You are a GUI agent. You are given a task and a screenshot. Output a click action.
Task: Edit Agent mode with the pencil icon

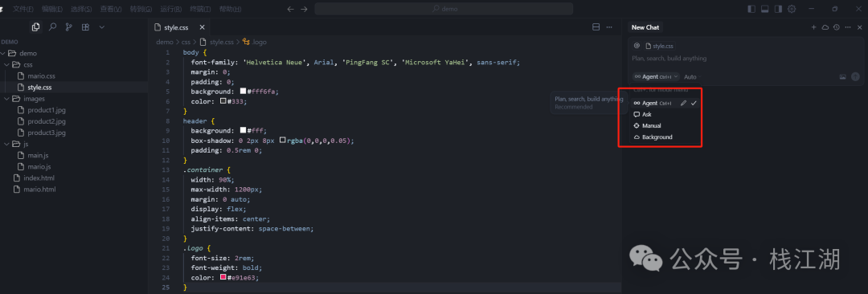(684, 103)
